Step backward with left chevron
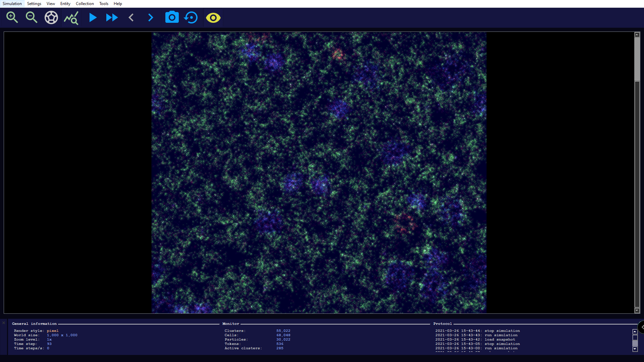Screen dimensions: 644x362 [131, 17]
